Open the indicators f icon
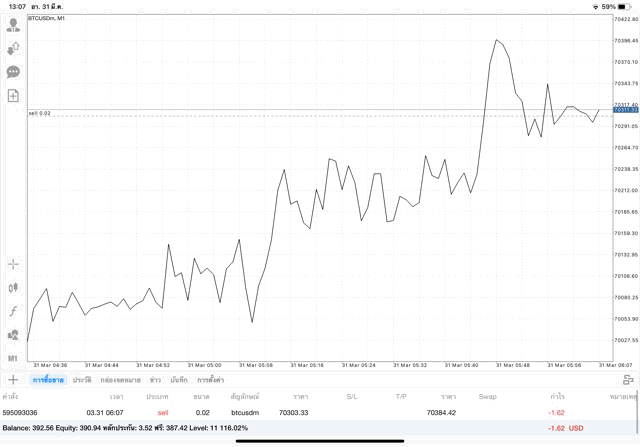Screen dimensions: 640x447 pyautogui.click(x=13, y=311)
